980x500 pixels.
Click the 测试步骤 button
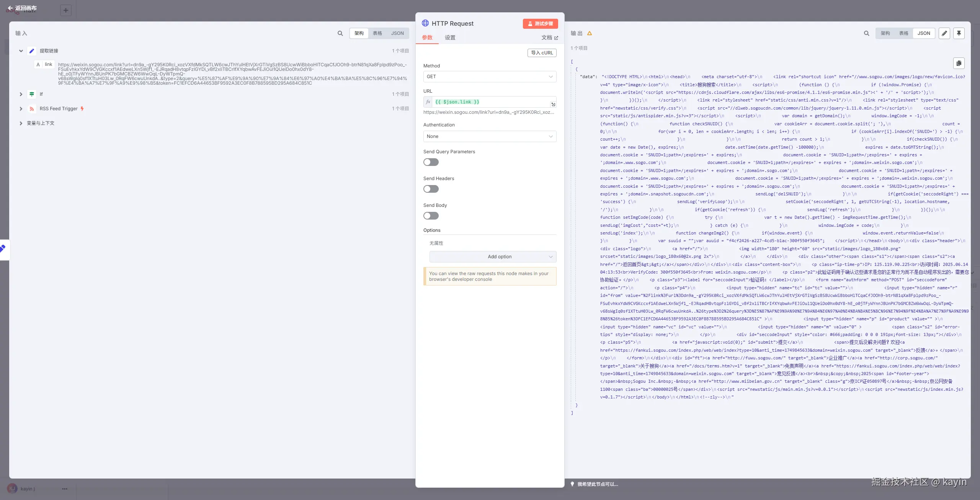[540, 24]
